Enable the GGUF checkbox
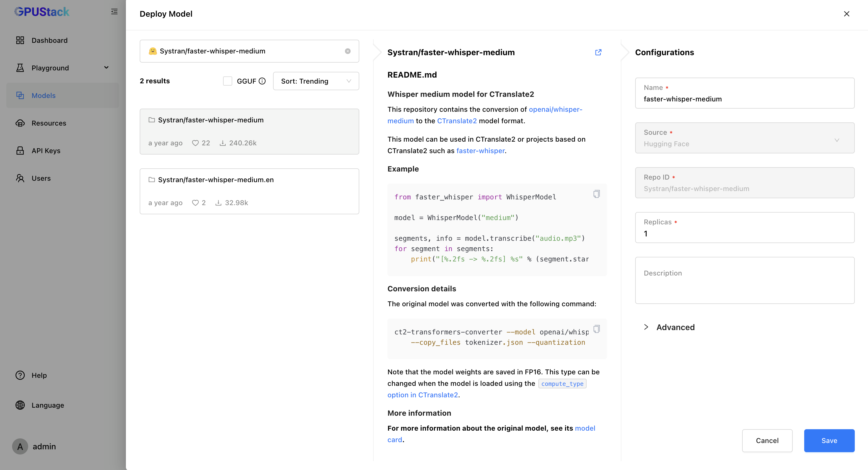868x470 pixels. (x=227, y=81)
